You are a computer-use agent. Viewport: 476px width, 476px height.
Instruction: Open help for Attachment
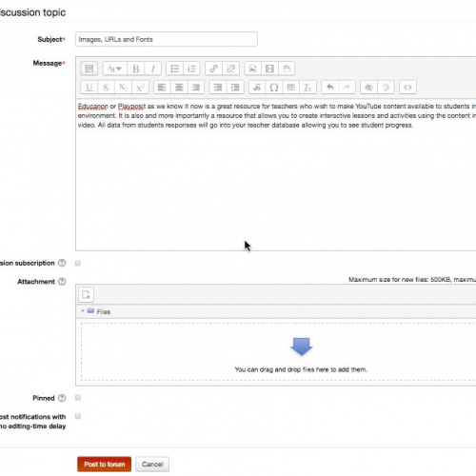click(x=62, y=282)
